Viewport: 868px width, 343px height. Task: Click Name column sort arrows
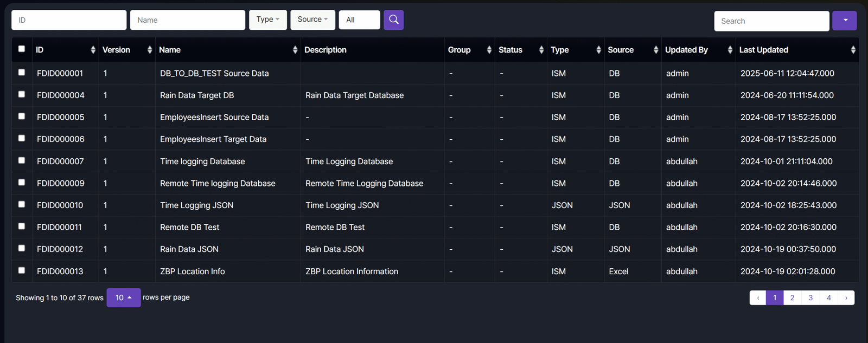(295, 50)
